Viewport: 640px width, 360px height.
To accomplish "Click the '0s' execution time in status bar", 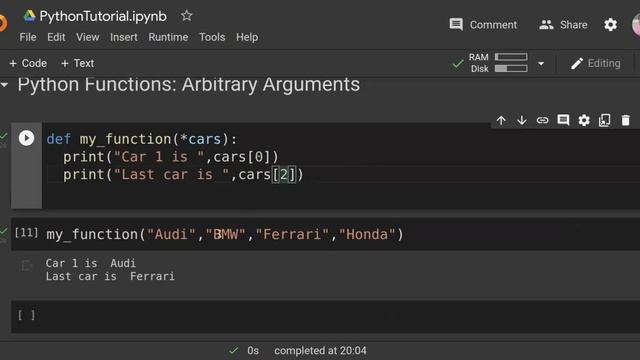I will (x=253, y=351).
